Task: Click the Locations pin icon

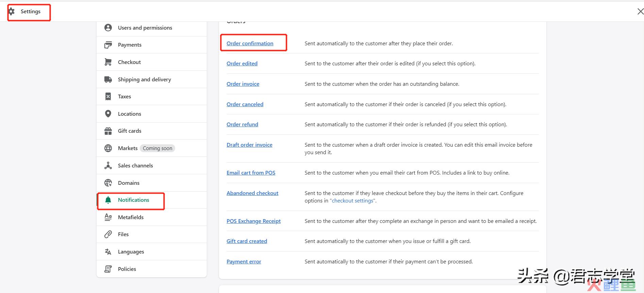Action: coord(108,114)
